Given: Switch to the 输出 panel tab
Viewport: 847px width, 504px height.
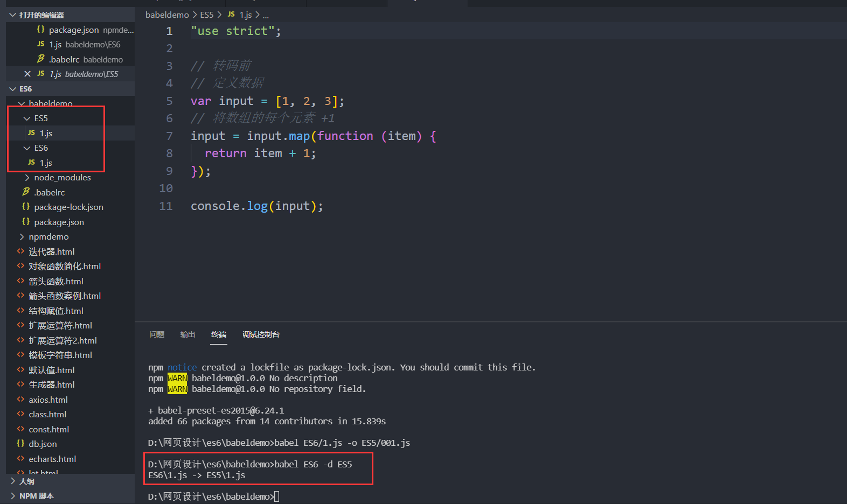Looking at the screenshot, I should [x=188, y=334].
